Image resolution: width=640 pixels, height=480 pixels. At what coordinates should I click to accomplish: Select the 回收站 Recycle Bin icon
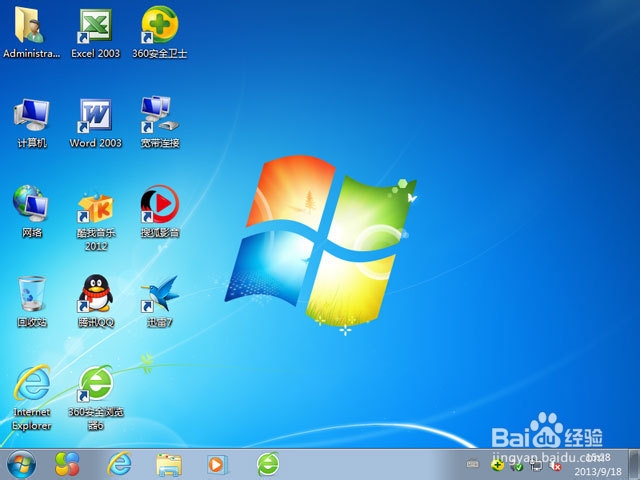coord(31,301)
